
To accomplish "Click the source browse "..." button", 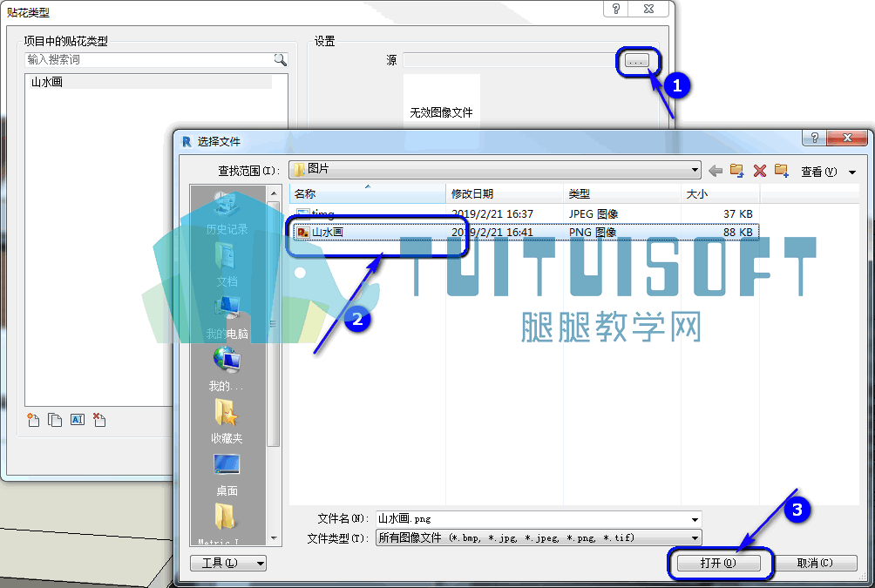I will pyautogui.click(x=637, y=60).
